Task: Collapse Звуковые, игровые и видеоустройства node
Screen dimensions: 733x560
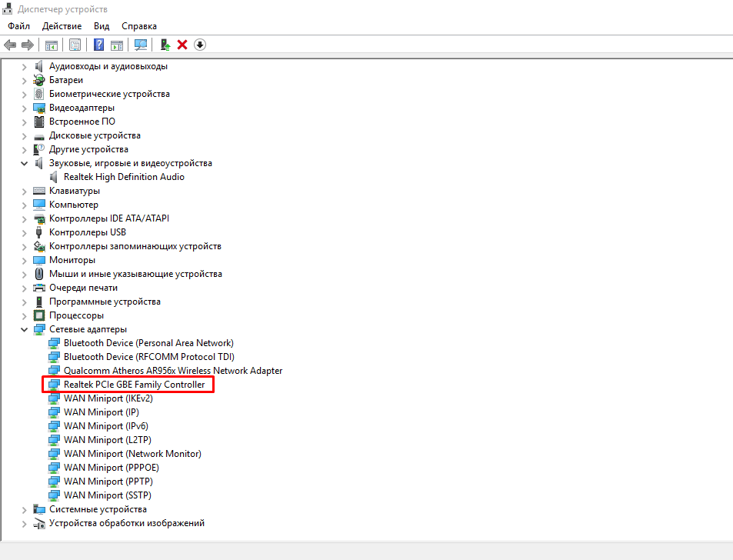Action: pyautogui.click(x=25, y=164)
